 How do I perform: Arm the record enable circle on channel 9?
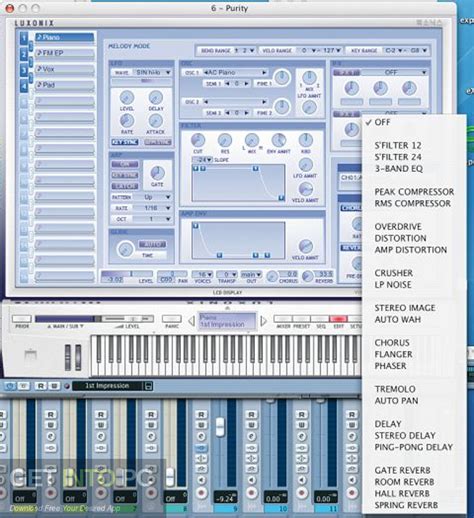tap(201, 492)
